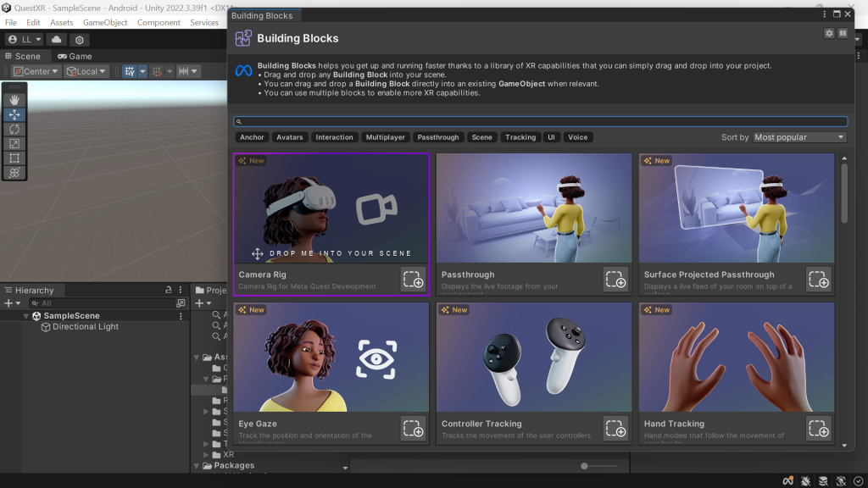Open the Local handle rotation dropdown
Image resolution: width=868 pixels, height=488 pixels.
[x=86, y=71]
